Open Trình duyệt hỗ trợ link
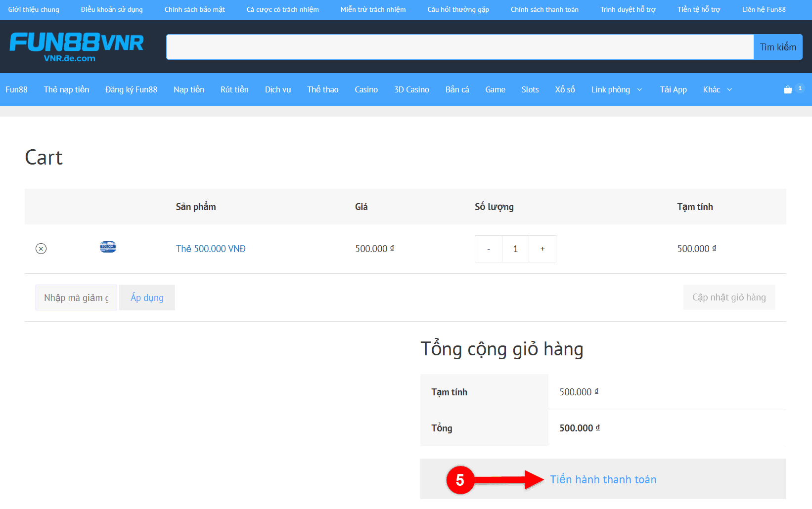Image resolution: width=812 pixels, height=509 pixels. pos(628,9)
